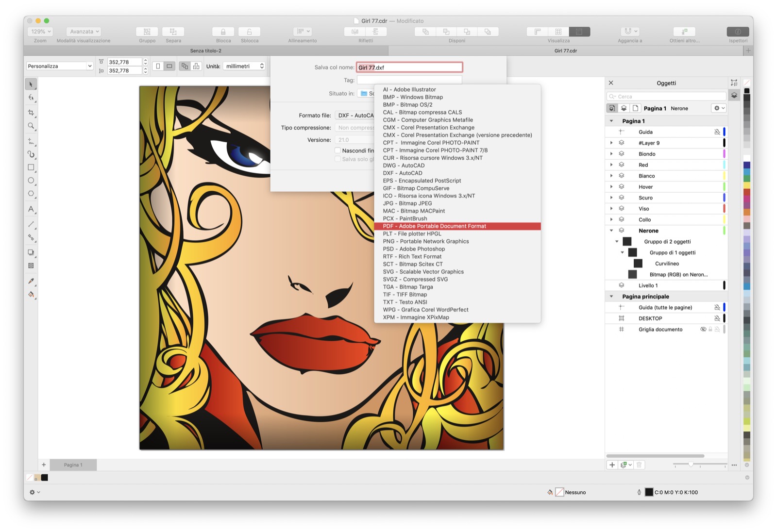Image resolution: width=777 pixels, height=532 pixels.
Task: Select the Text tool
Action: [x=31, y=209]
